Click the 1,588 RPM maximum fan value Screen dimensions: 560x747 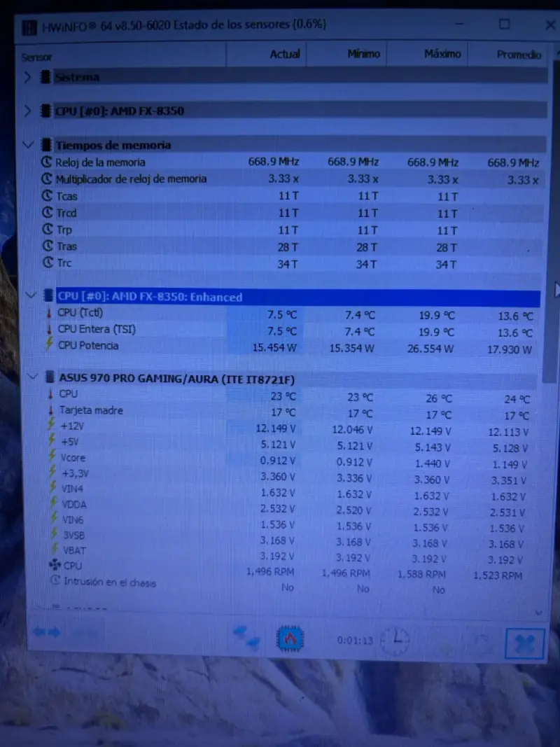point(421,574)
